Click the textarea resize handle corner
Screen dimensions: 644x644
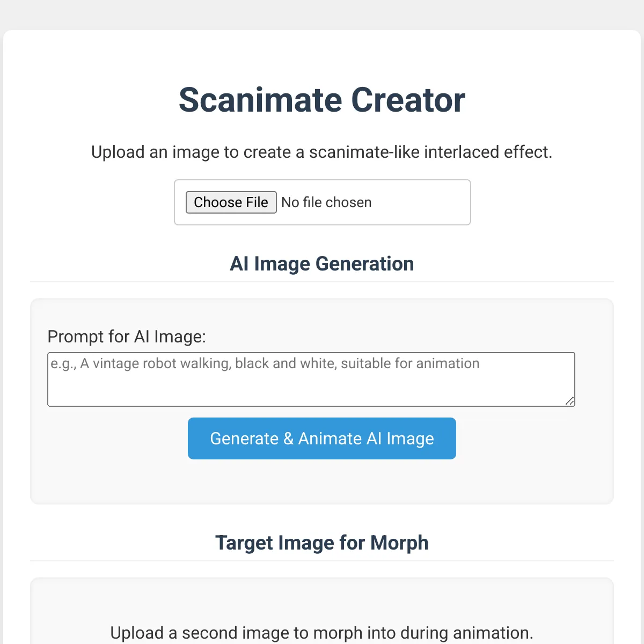[570, 401]
